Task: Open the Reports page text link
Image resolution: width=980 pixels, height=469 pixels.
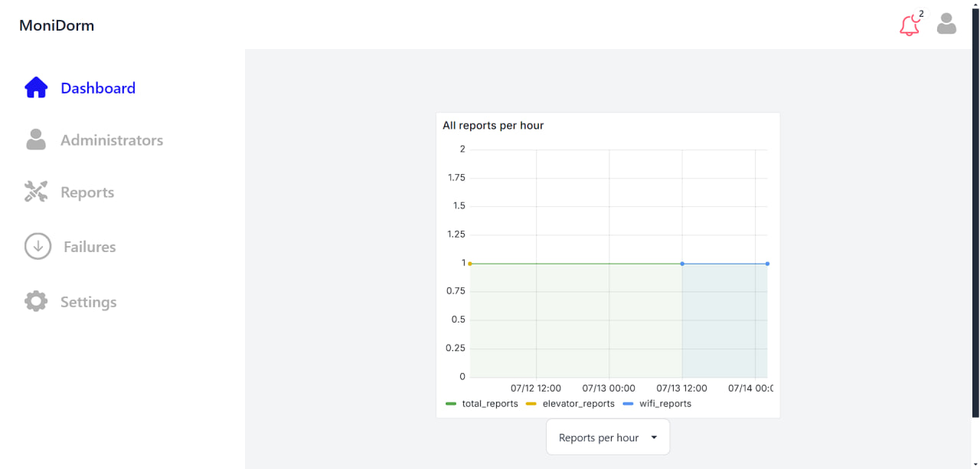Action: tap(87, 192)
